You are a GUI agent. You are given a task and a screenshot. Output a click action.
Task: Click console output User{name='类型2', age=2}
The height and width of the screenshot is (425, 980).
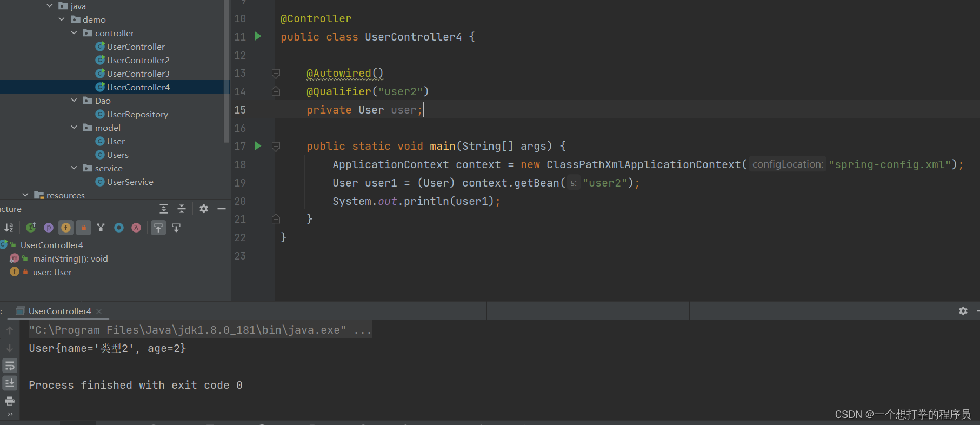[107, 348]
